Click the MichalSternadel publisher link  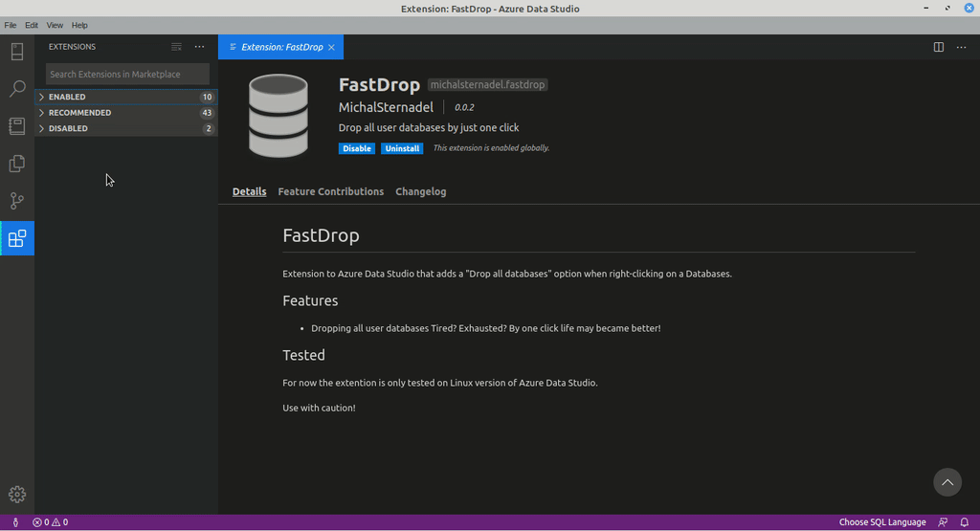386,107
